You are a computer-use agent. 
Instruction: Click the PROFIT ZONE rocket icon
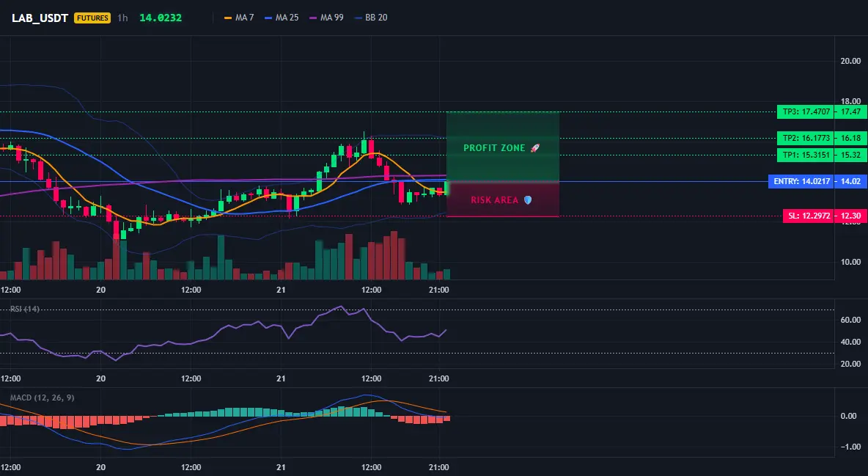[534, 148]
